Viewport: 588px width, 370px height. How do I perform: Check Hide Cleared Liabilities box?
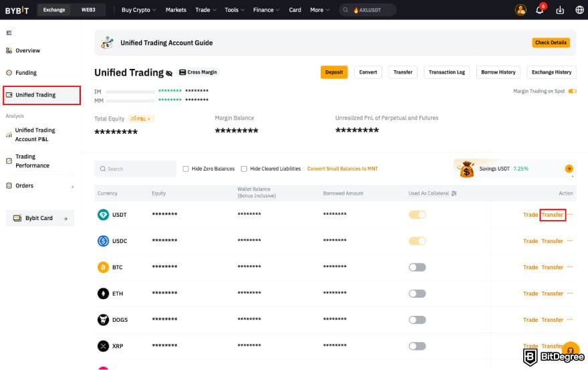tap(244, 169)
